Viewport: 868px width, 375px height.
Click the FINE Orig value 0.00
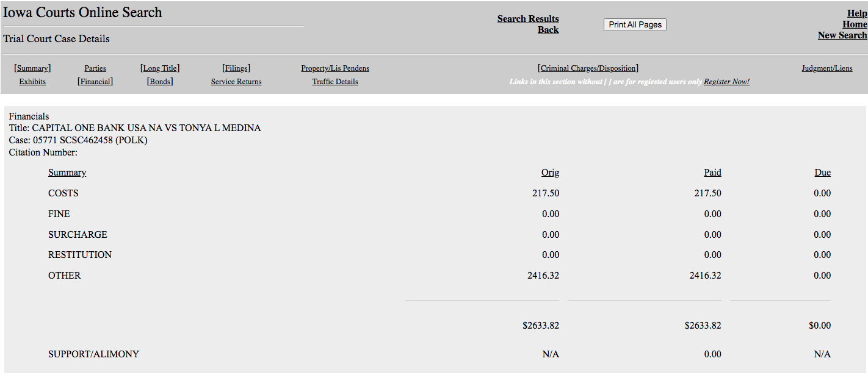click(x=551, y=214)
